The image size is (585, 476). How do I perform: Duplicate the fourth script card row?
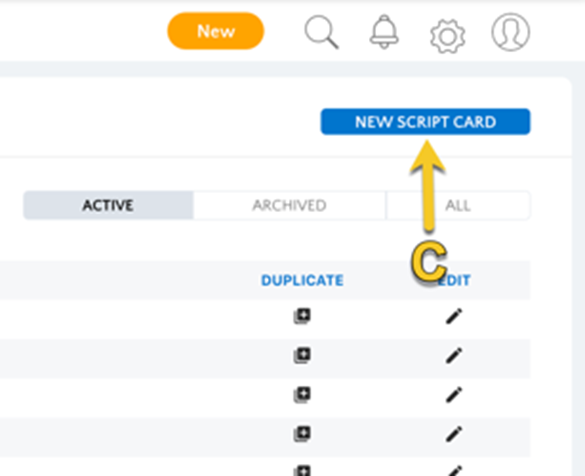tap(302, 434)
